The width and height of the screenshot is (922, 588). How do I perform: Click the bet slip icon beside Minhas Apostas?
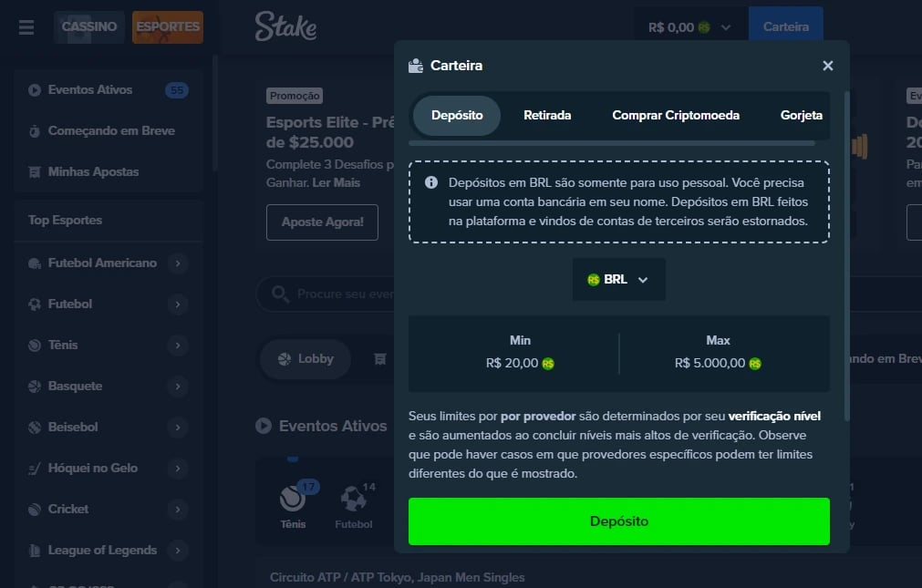[x=35, y=172]
